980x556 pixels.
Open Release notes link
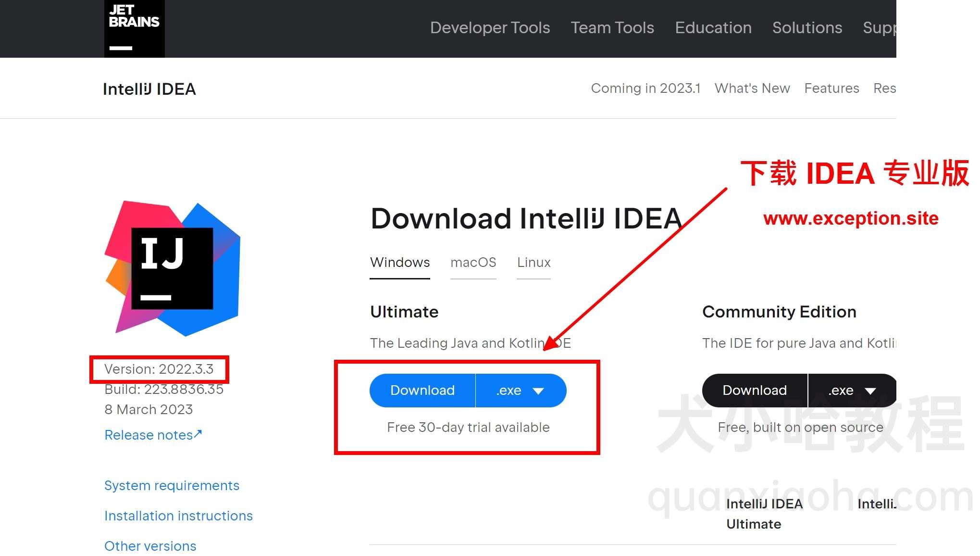click(153, 435)
